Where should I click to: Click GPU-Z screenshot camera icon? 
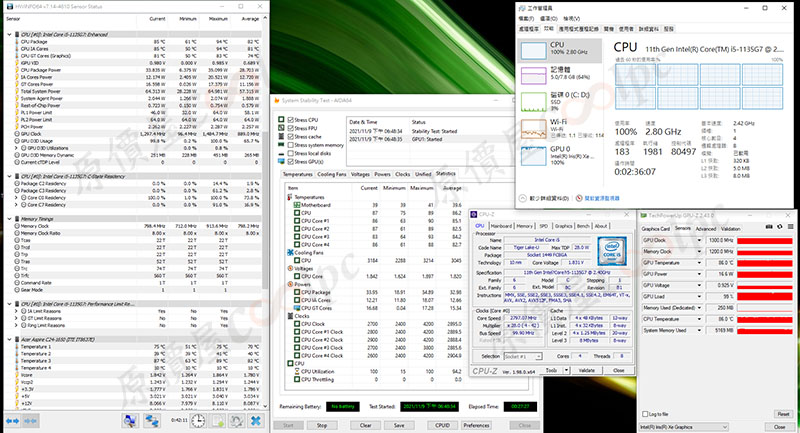[x=769, y=227]
